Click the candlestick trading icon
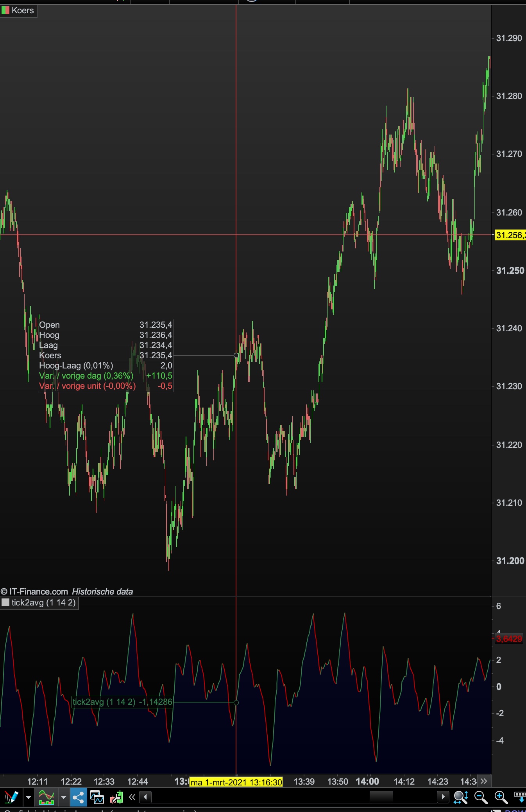 pos(116,797)
